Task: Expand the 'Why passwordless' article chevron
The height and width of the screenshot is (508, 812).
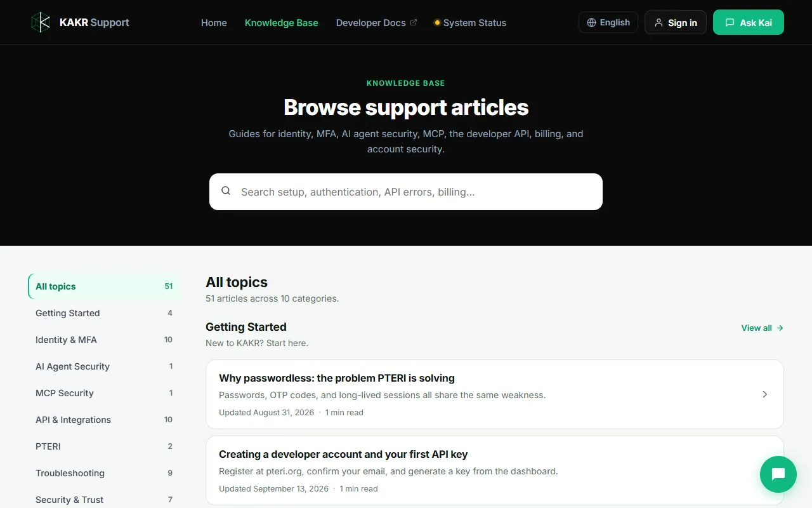Action: click(765, 394)
